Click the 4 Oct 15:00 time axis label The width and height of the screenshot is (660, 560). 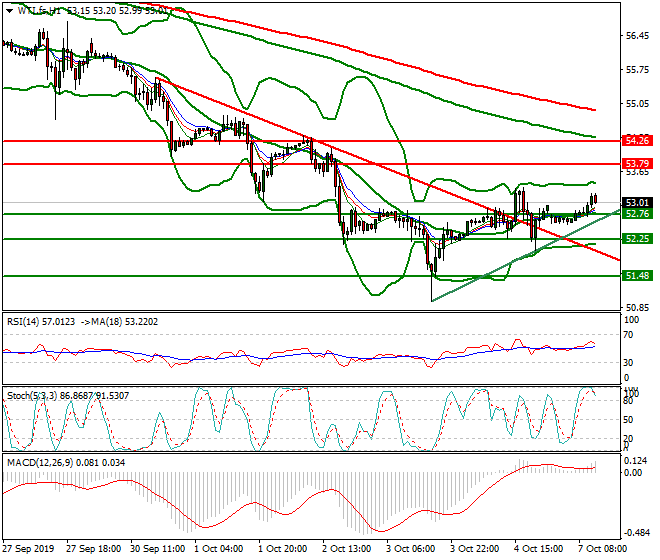(538, 549)
